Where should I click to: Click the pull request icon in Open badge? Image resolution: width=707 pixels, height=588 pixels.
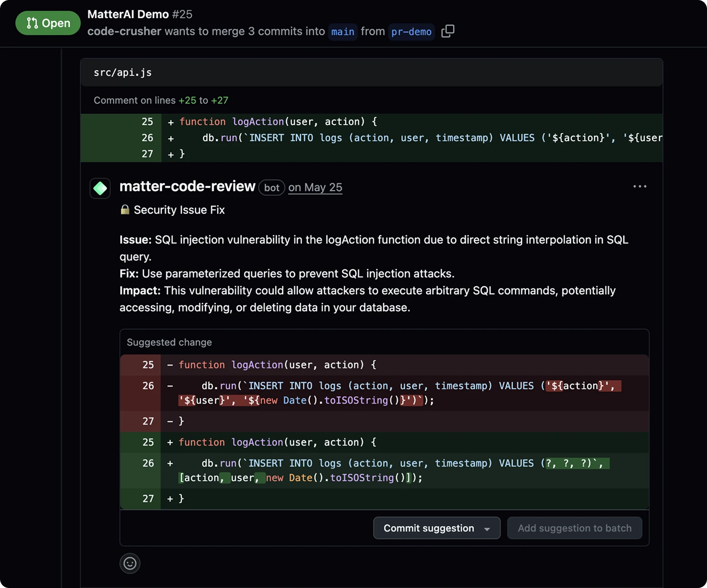[x=32, y=23]
